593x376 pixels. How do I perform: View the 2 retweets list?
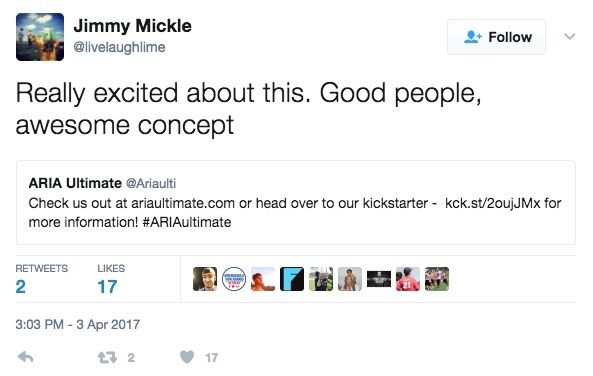click(x=42, y=279)
